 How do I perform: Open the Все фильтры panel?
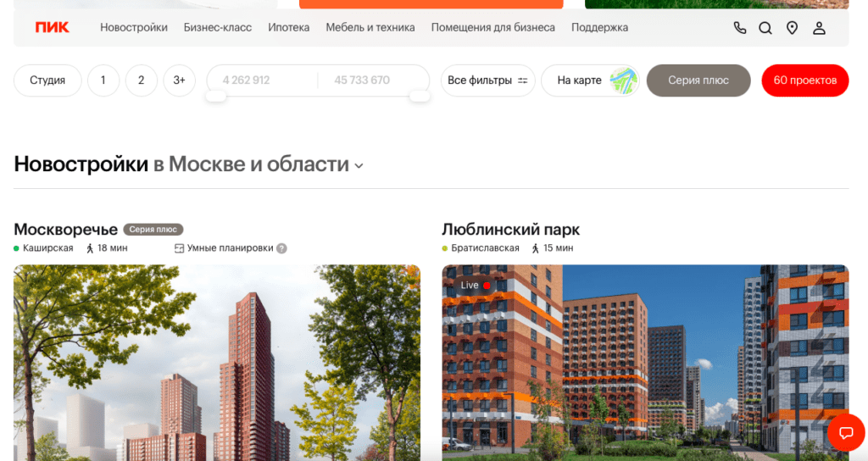tap(487, 81)
